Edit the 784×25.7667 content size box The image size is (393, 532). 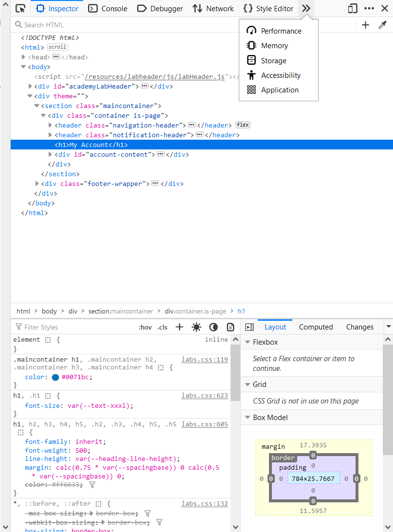(313, 478)
